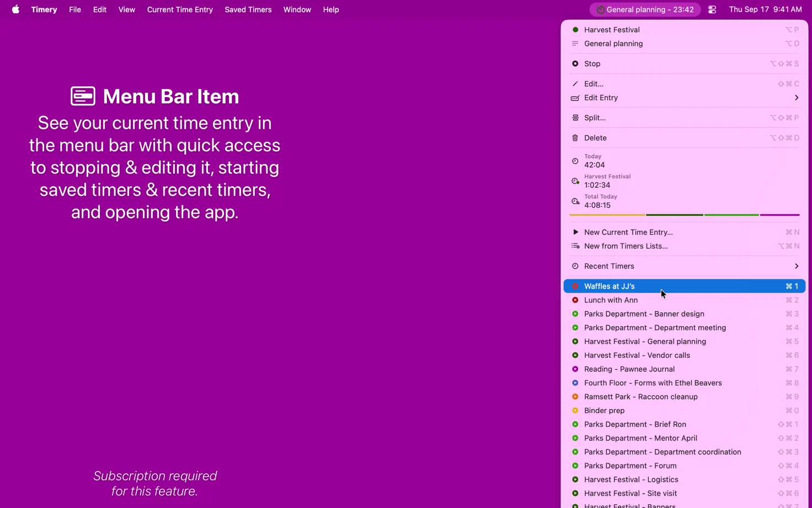Open the File menu
Screen dimensions: 812x508
(75, 9)
